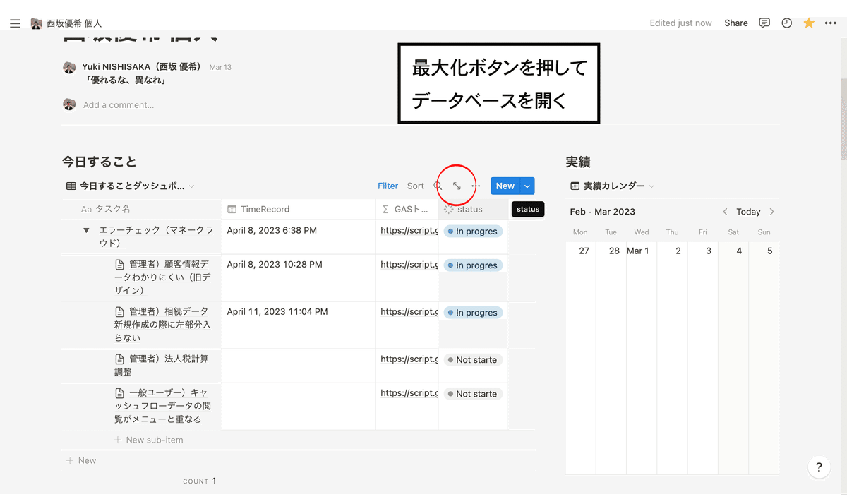Open script link in 法人税計算調整 row

[409, 359]
